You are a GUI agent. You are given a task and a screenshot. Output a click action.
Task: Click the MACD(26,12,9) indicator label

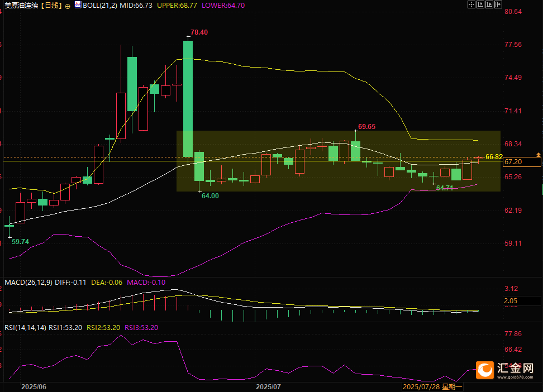point(28,282)
